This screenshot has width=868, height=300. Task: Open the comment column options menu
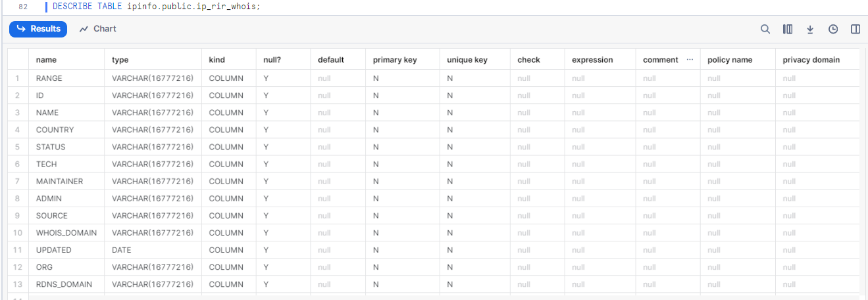(x=690, y=59)
